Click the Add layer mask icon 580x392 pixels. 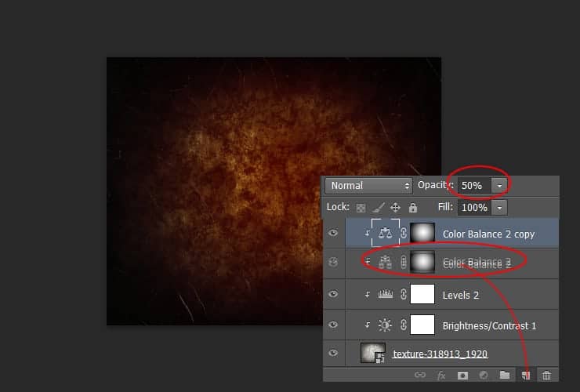[463, 376]
